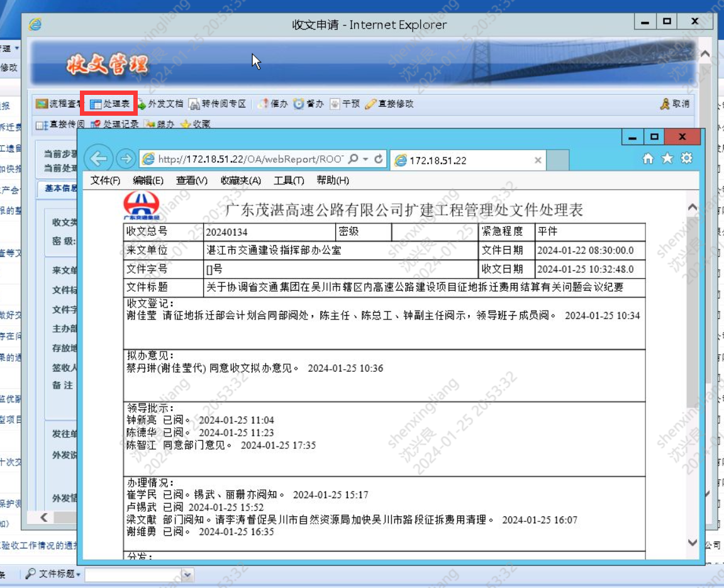Click the 跟办 toolbar item

point(160,124)
